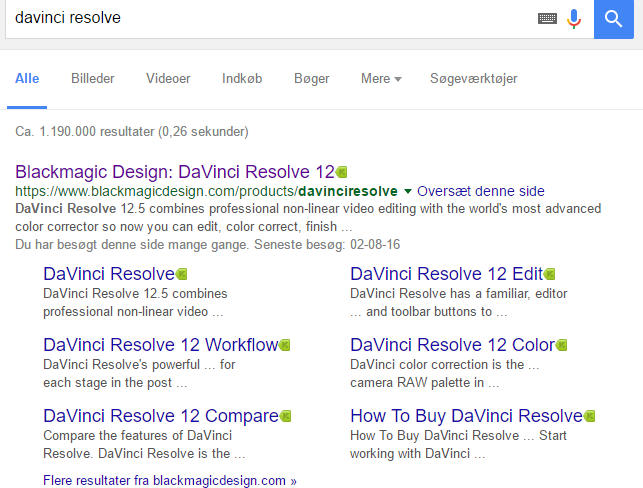Click green badge after How To Buy link
The height and width of the screenshot is (488, 643).
[589, 416]
